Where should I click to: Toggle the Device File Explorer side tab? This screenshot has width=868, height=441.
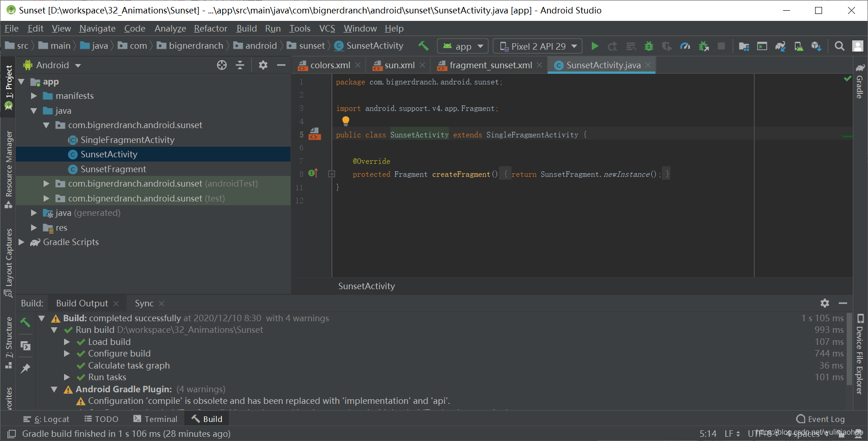pyautogui.click(x=860, y=354)
